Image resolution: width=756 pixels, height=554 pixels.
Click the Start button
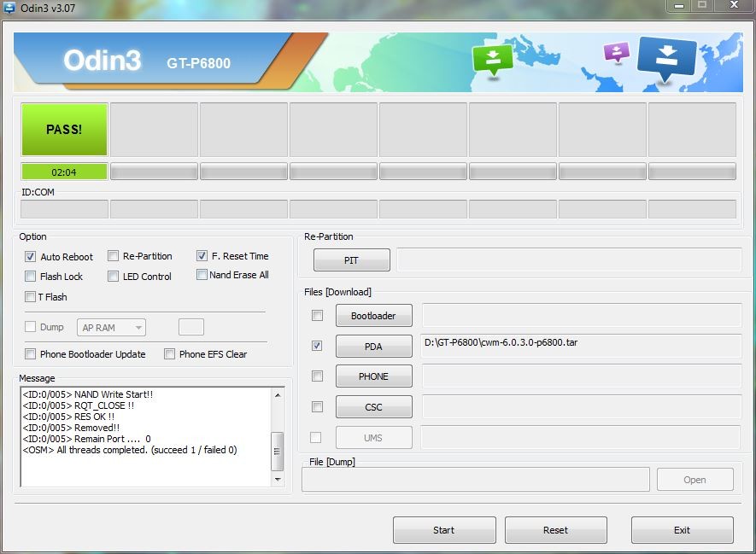tap(444, 530)
